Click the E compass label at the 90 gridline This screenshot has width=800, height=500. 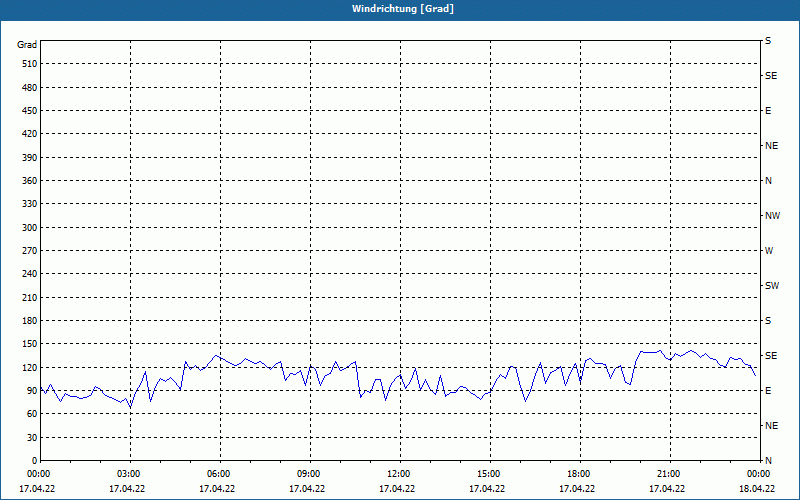(x=768, y=391)
